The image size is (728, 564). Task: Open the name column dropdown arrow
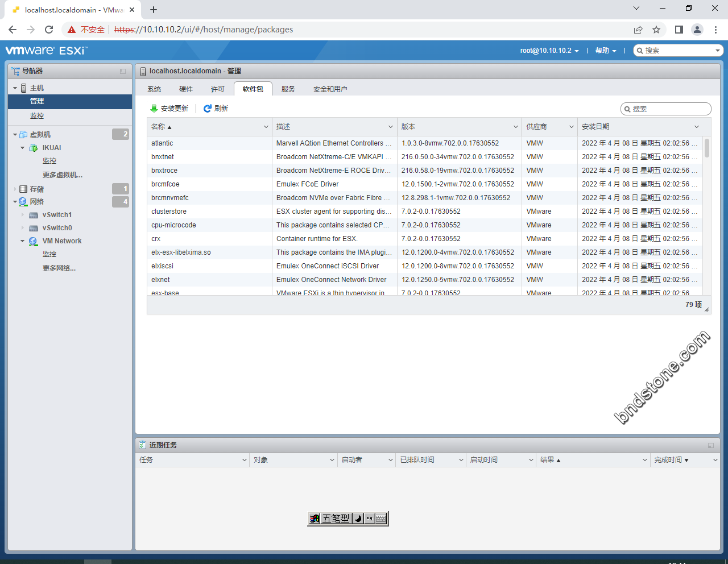266,127
